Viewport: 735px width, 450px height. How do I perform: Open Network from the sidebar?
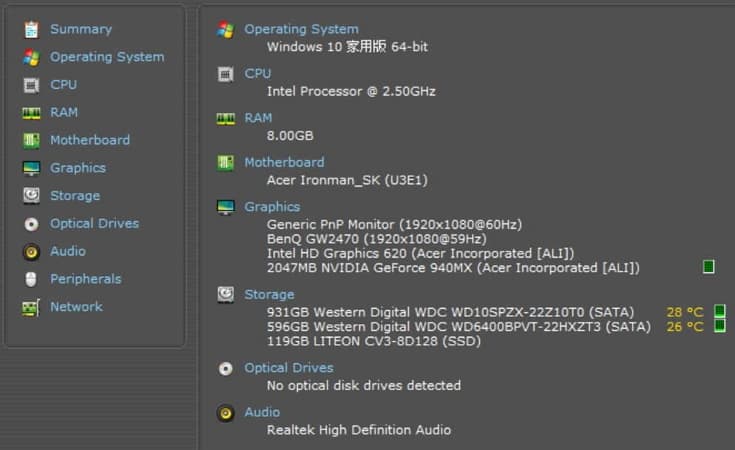[76, 307]
